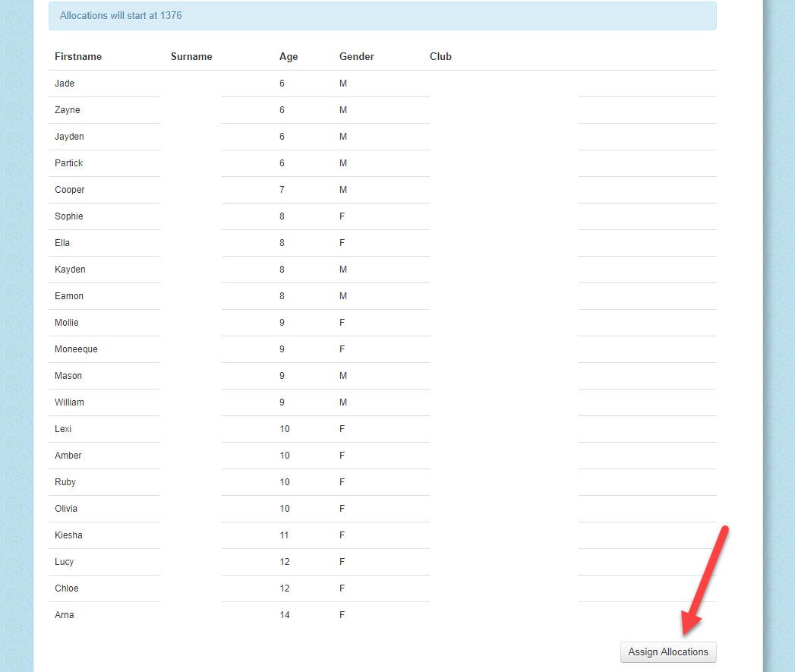
Task: Click the gender M in Jayden's row
Action: [x=343, y=137]
